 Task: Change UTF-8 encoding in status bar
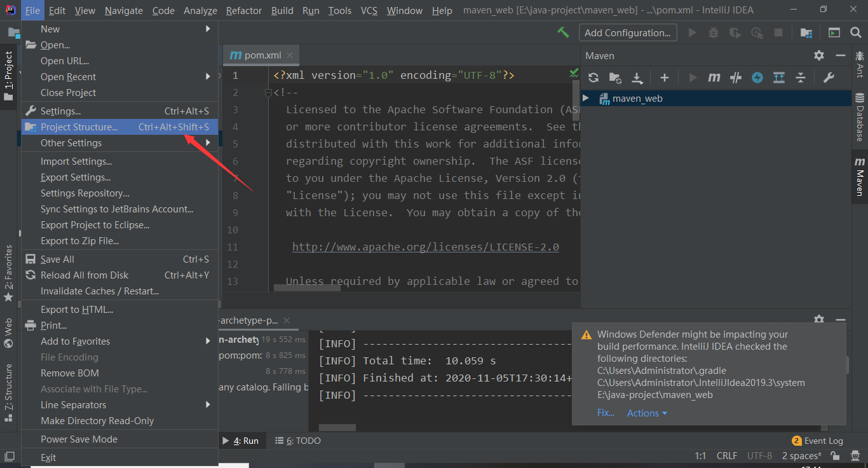pos(759,456)
